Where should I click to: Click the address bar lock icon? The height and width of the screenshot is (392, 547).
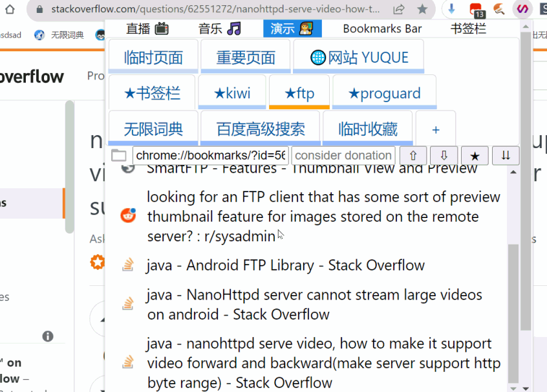click(40, 10)
